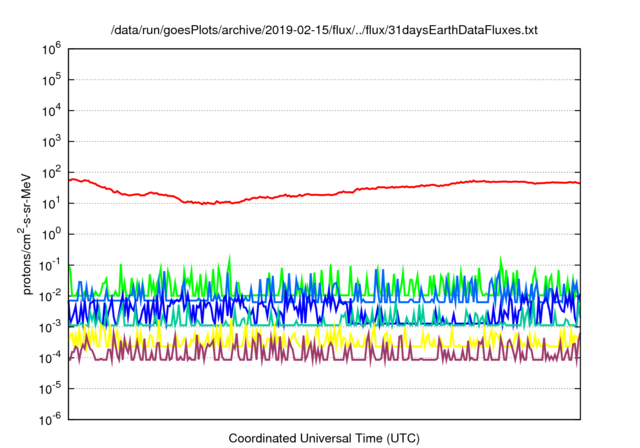Select the 10^4 y-axis tick label

point(50,110)
